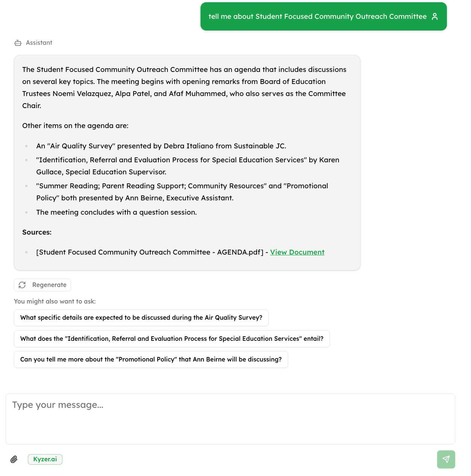Click the AGENDA.pdf source citation
This screenshot has width=471, height=476.
pyautogui.click(x=150, y=252)
